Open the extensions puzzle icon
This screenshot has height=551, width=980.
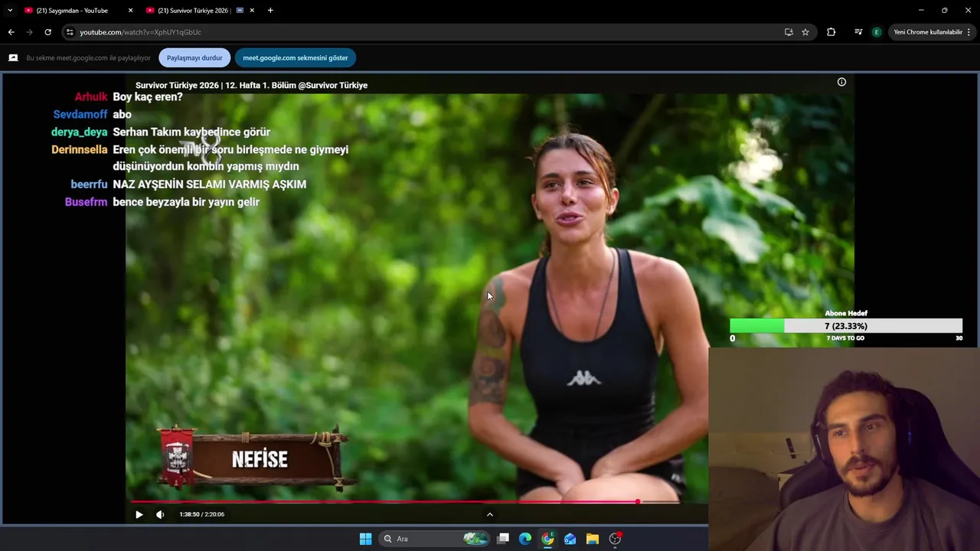831,32
